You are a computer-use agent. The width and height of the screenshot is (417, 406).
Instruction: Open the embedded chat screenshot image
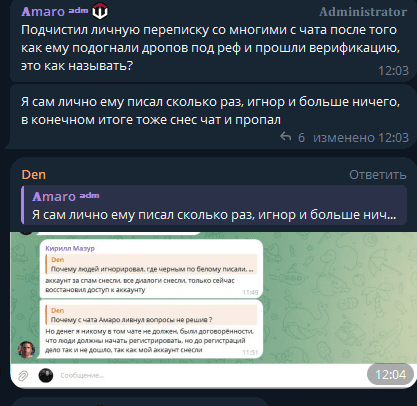tap(213, 310)
